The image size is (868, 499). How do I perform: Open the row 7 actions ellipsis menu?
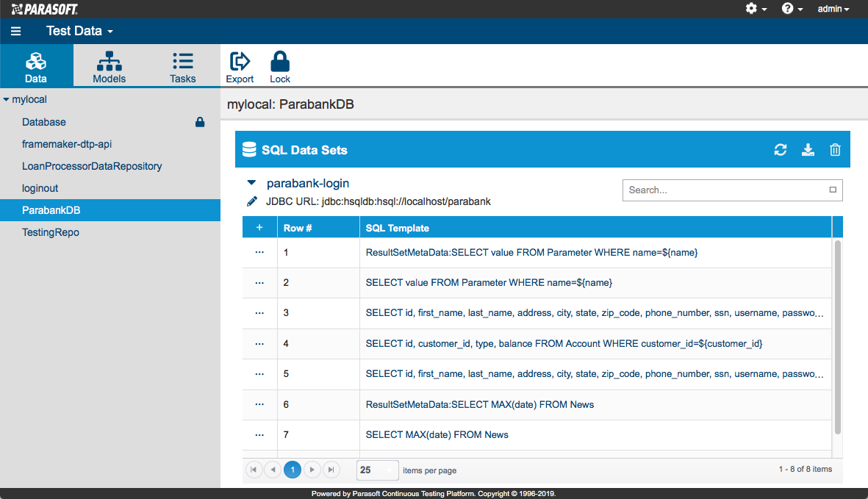(x=259, y=435)
